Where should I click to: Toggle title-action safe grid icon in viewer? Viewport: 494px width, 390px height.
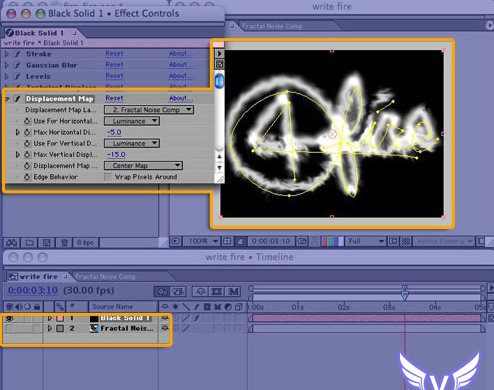coord(227,241)
